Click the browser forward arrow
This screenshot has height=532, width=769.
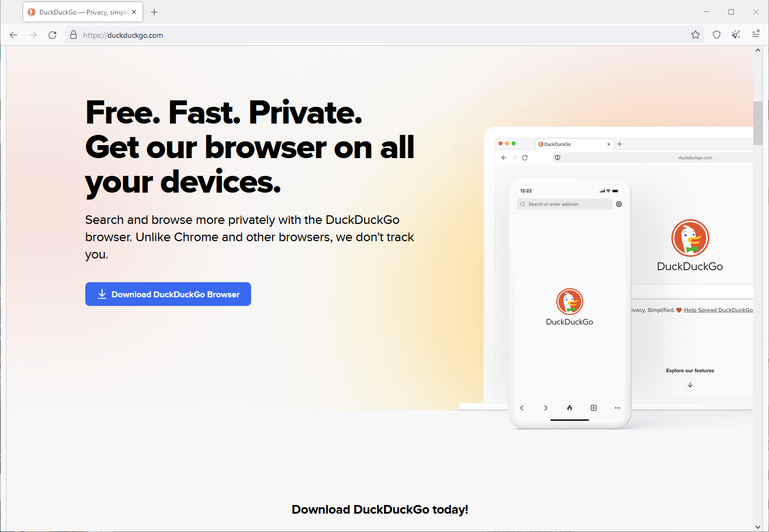pyautogui.click(x=33, y=35)
